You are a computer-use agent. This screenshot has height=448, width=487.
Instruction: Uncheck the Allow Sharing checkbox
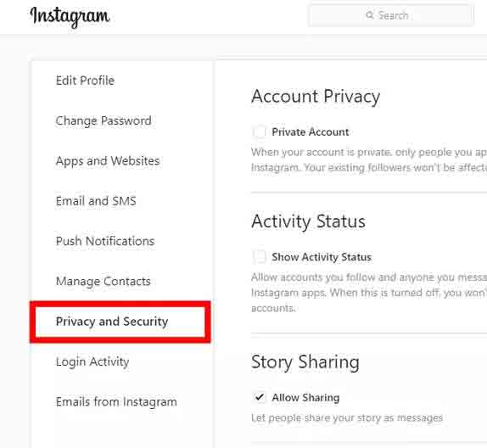[259, 397]
